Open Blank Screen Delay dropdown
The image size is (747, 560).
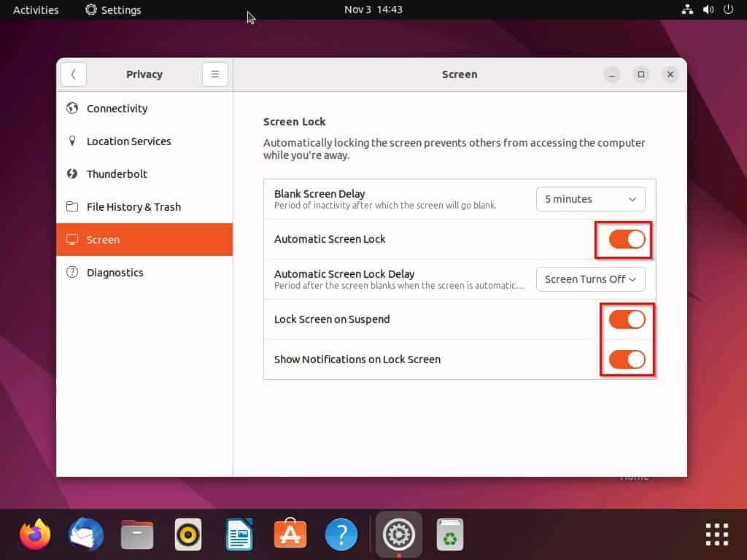click(x=591, y=199)
